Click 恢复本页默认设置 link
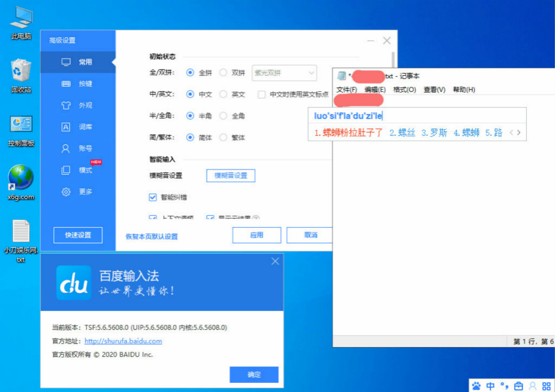This screenshot has height=392, width=555. (151, 237)
